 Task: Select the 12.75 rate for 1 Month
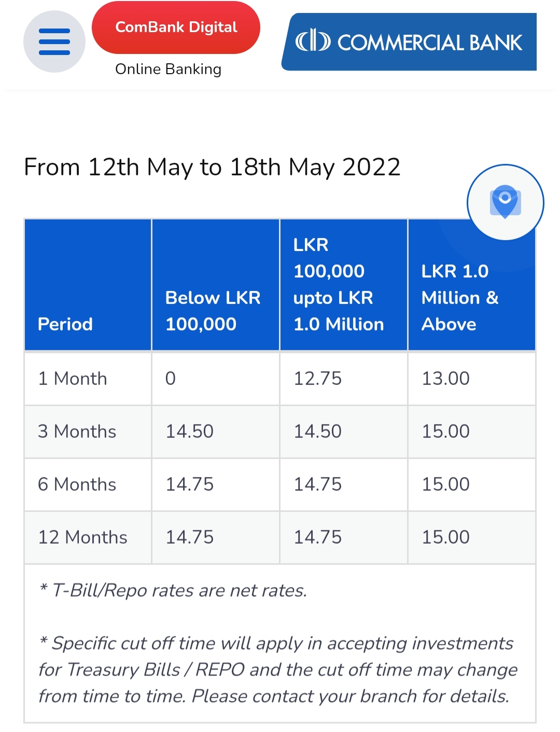tap(318, 379)
